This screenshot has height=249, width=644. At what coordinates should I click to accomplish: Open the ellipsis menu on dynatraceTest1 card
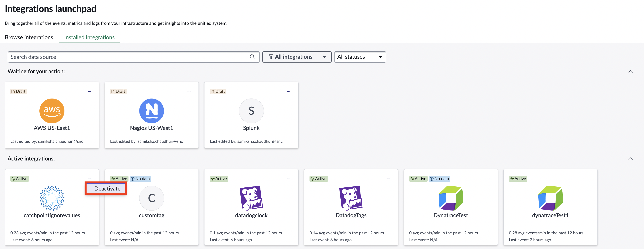pyautogui.click(x=588, y=179)
